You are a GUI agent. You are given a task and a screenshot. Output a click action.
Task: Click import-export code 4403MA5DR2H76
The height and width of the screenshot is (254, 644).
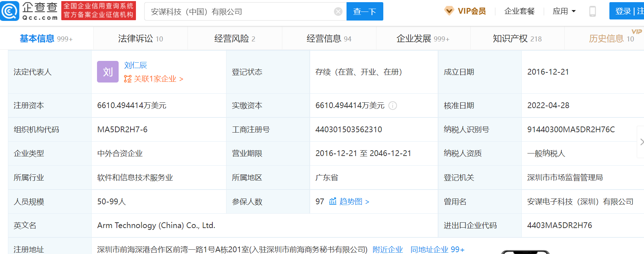point(560,226)
